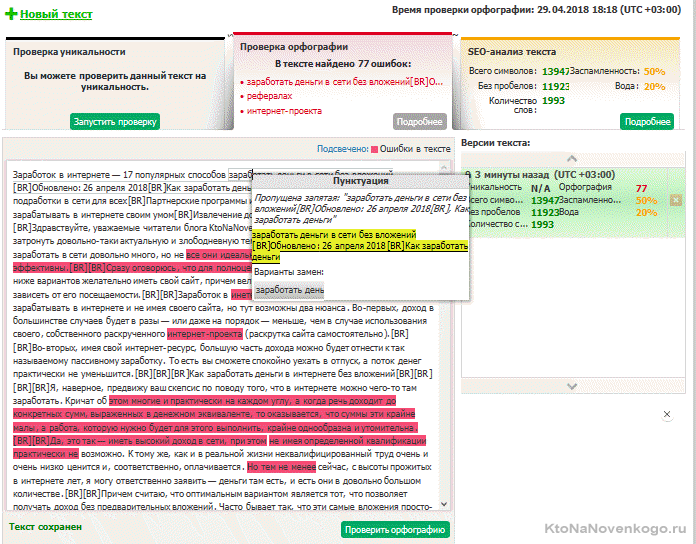Click Орфография count 77 in version entry
Image resolution: width=696 pixels, height=544 pixels.
click(x=641, y=189)
